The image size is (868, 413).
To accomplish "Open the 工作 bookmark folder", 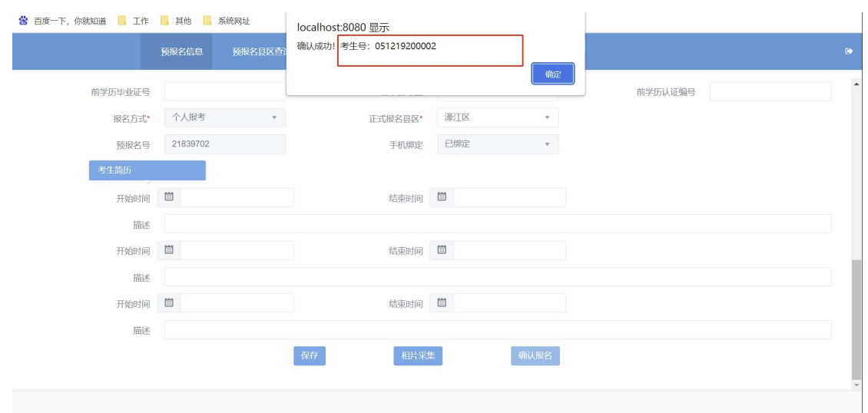I will point(131,20).
